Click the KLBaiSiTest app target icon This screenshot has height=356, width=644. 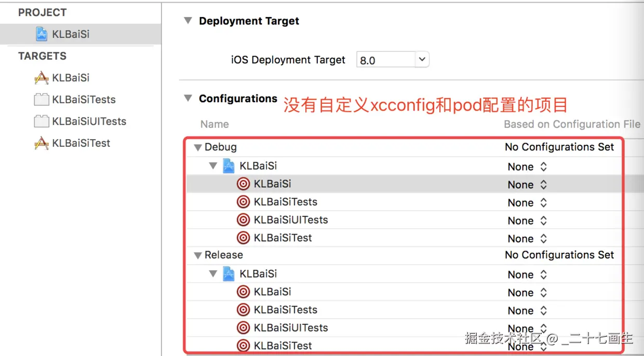[42, 143]
